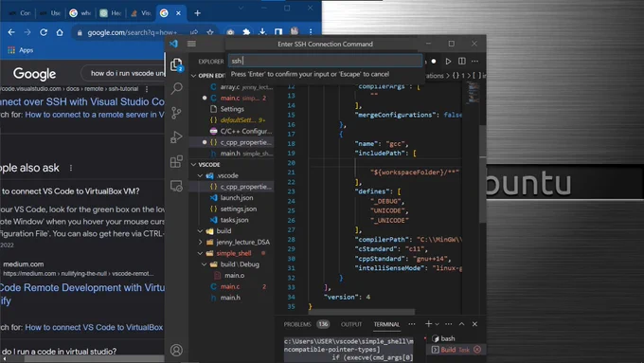The image size is (644, 363).
Task: Kill the Build Task terminal
Action: 477,350
